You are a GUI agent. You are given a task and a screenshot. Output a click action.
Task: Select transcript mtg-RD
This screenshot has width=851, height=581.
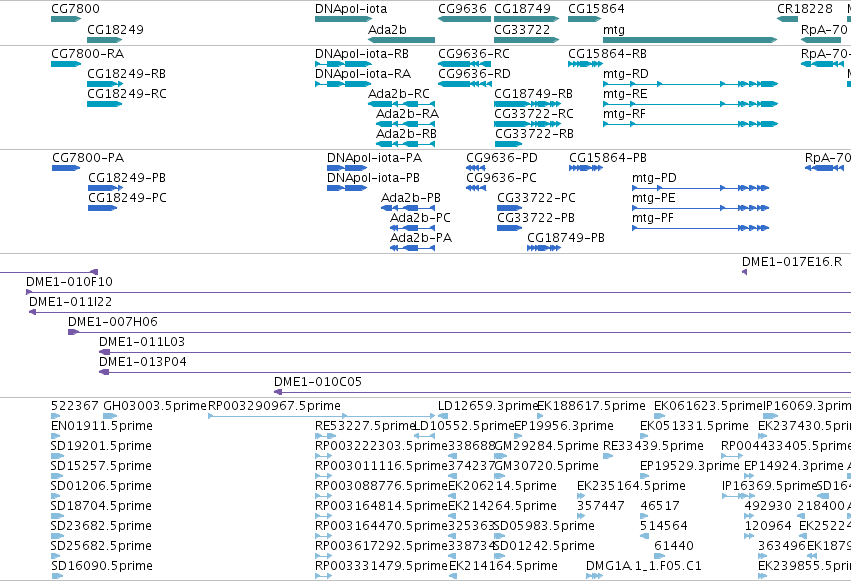point(690,84)
